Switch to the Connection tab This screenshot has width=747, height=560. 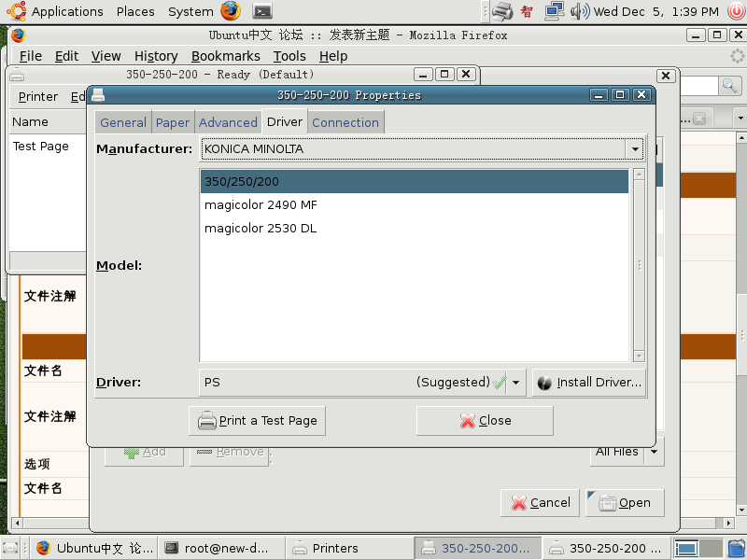345,122
